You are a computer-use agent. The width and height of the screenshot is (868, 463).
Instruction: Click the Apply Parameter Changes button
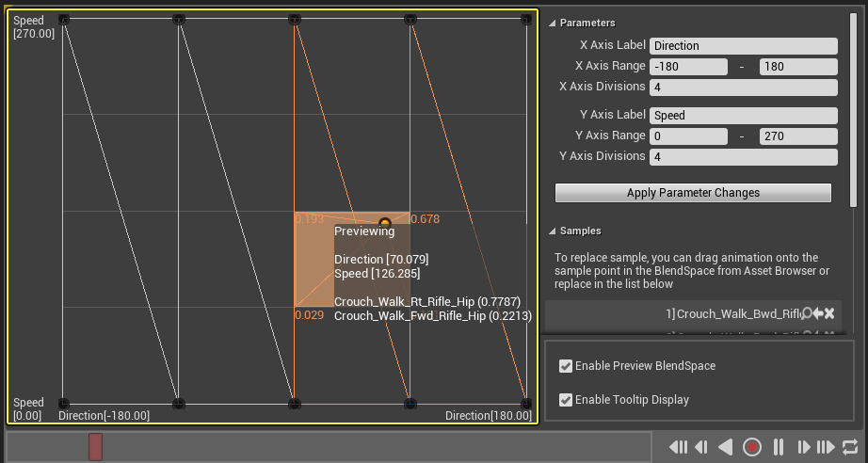[x=693, y=193]
